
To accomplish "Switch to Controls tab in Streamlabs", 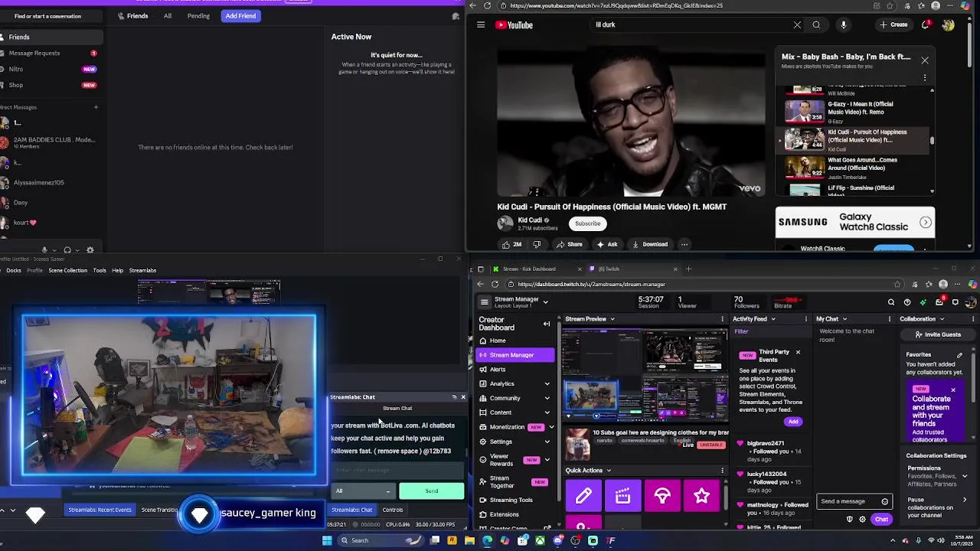I will pyautogui.click(x=393, y=510).
